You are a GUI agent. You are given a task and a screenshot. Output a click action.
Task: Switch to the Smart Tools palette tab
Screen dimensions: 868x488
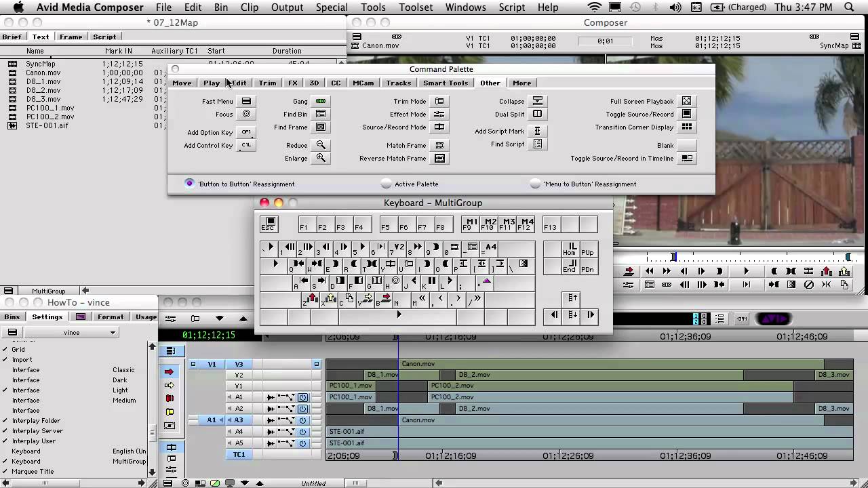click(x=446, y=83)
